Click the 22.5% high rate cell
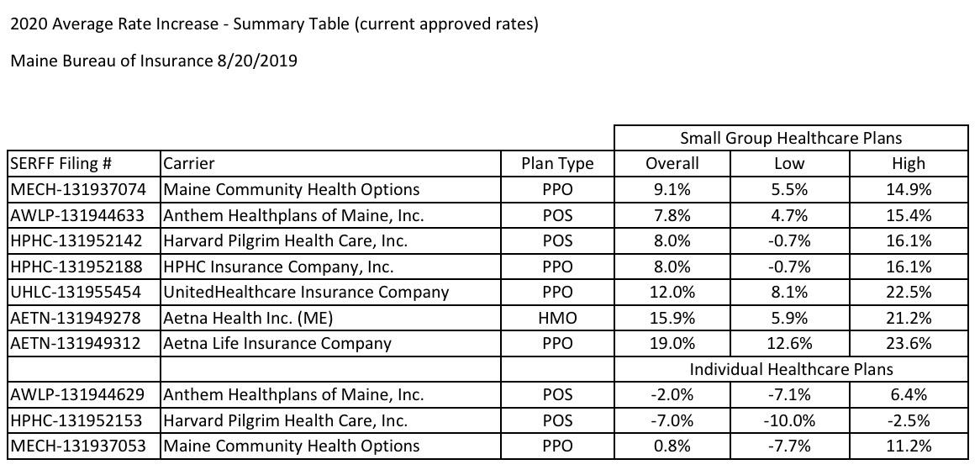This screenshot has width=980, height=470. [x=909, y=292]
